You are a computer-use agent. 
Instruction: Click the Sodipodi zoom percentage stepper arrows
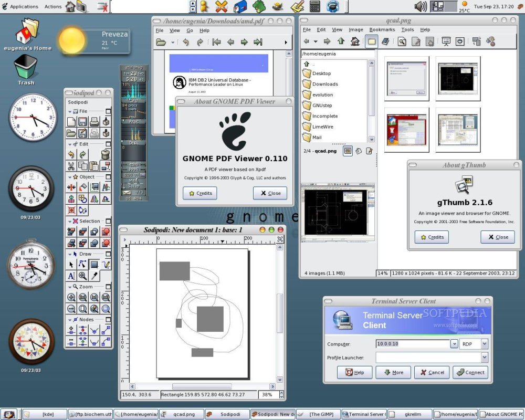pos(281,395)
